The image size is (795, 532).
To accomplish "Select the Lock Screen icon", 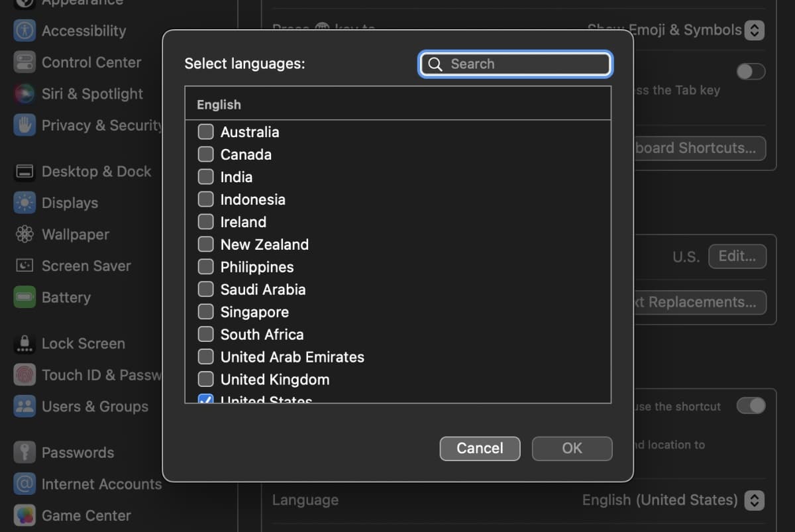I will 25,344.
